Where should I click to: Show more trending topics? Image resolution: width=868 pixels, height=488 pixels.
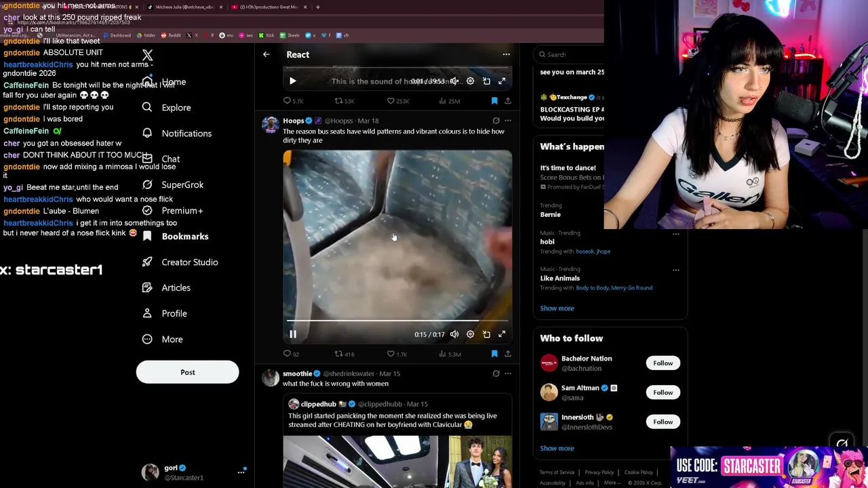click(557, 308)
